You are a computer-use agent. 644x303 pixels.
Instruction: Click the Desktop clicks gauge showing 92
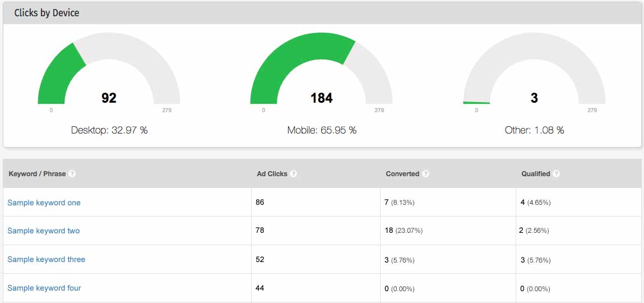click(x=109, y=68)
